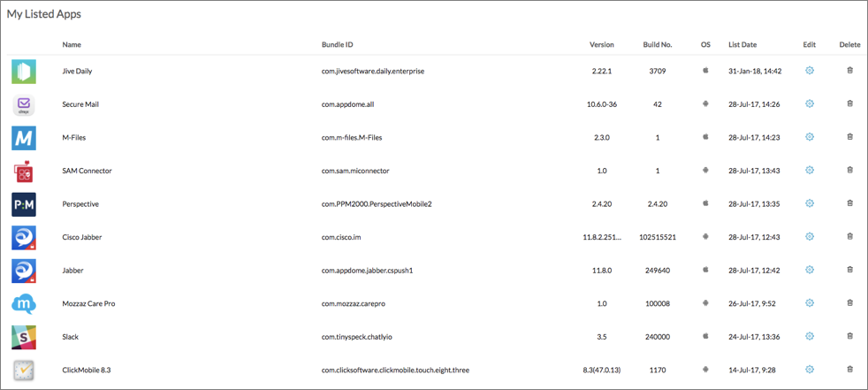Click the Secure Mail envelope app icon
The image size is (868, 390).
point(24,104)
